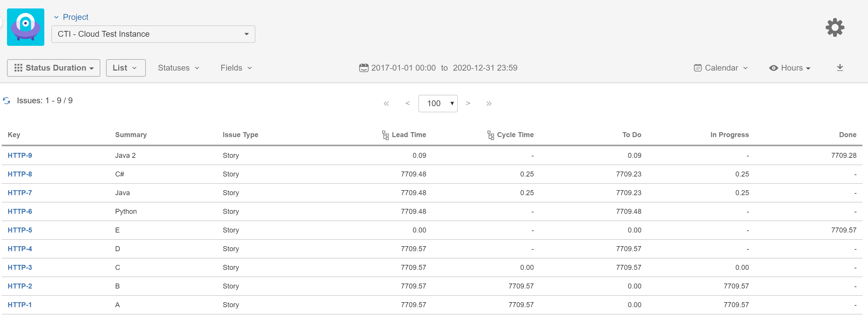Click the purple monster app logo

point(26,27)
